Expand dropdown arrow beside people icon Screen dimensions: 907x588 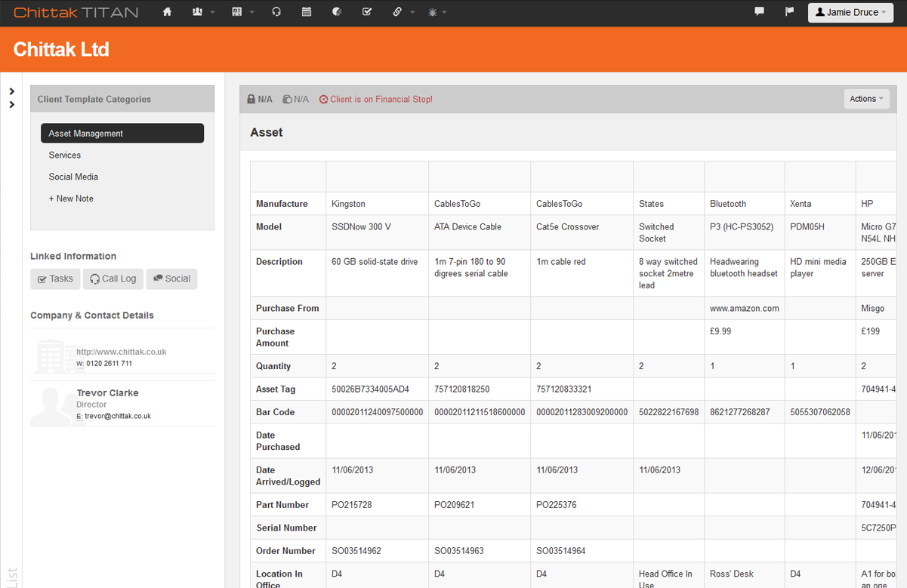[x=213, y=13]
